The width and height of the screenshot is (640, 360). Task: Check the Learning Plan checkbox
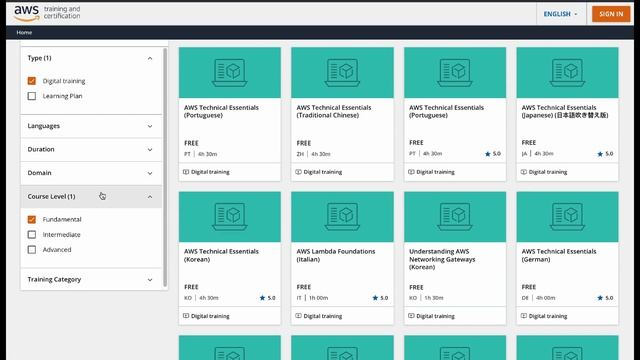click(32, 96)
